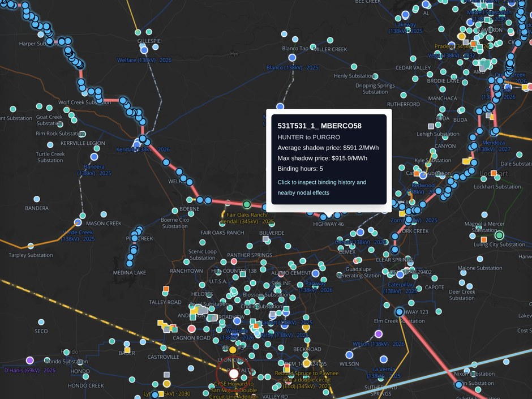Select the Blanco (138kV) · 2025 project label
The width and height of the screenshot is (532, 399).
tap(292, 67)
